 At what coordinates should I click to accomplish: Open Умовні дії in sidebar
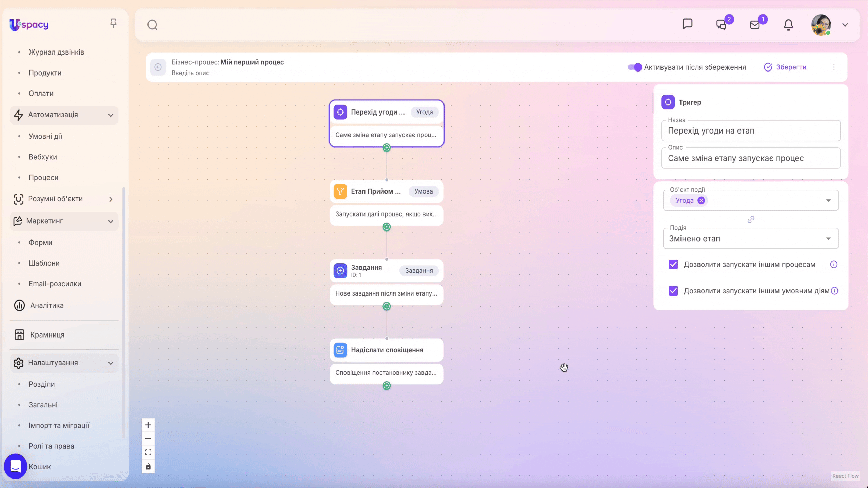45,136
